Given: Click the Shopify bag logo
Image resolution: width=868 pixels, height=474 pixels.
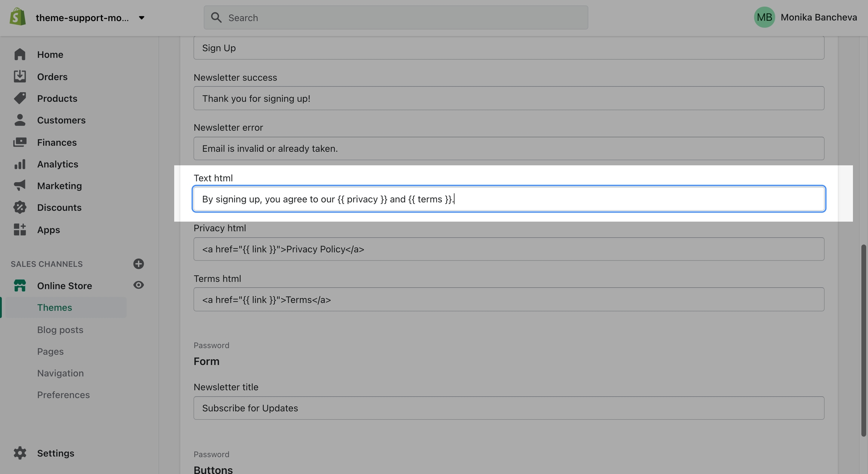Looking at the screenshot, I should [18, 17].
